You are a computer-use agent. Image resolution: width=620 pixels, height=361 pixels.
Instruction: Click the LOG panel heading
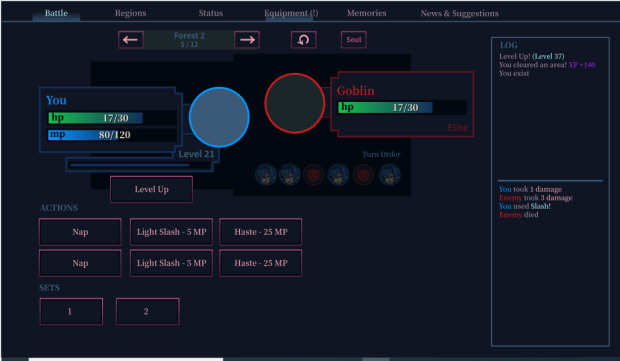[x=508, y=45]
